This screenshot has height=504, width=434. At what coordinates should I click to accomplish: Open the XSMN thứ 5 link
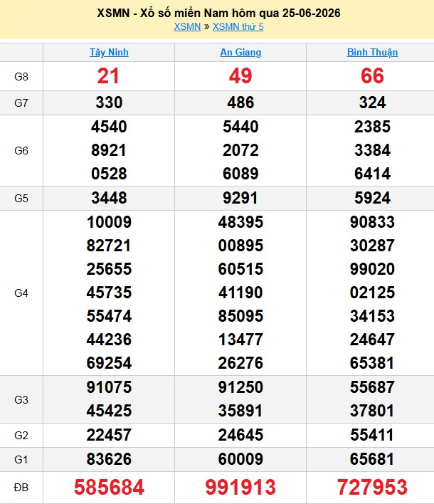point(238,26)
